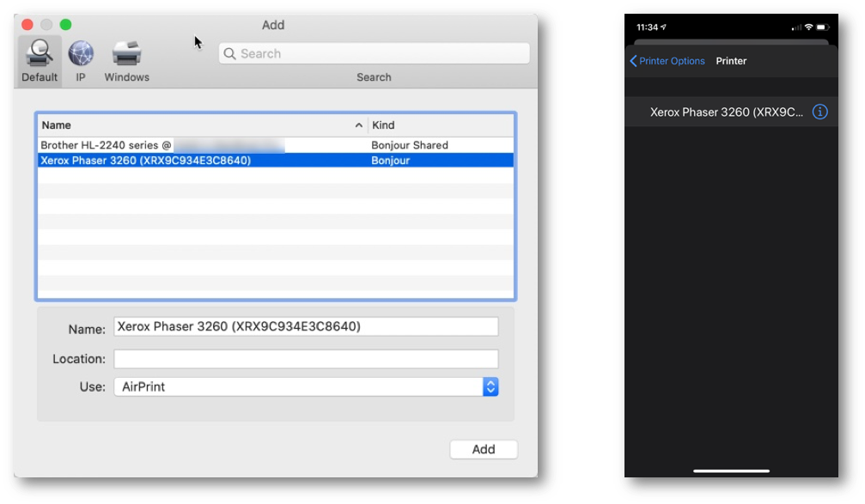Go back to Printer Options on iPhone

click(667, 61)
